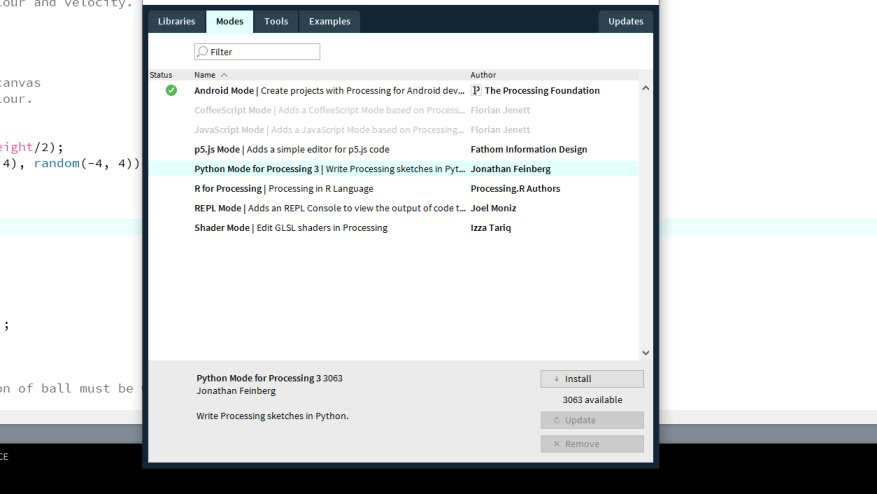Click the disabled Update button
877x494 pixels.
tap(592, 420)
